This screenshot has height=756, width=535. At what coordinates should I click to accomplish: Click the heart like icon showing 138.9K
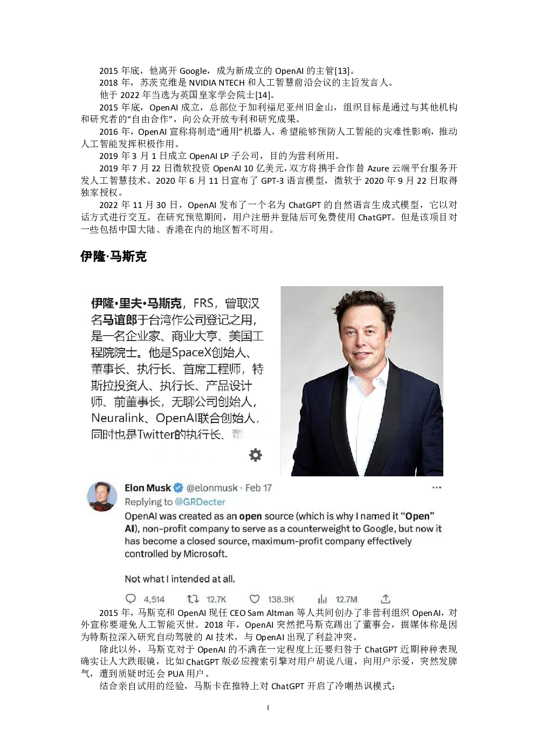255,599
